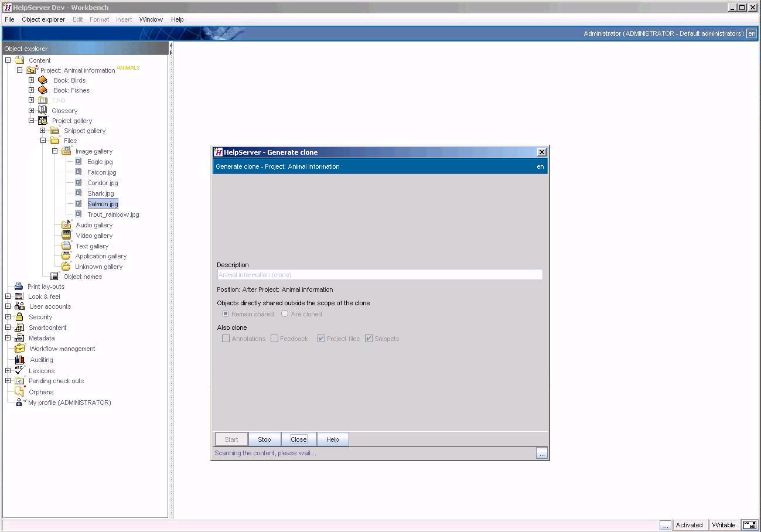Uncheck the Project files checkbox
761x532 pixels.
(321, 339)
